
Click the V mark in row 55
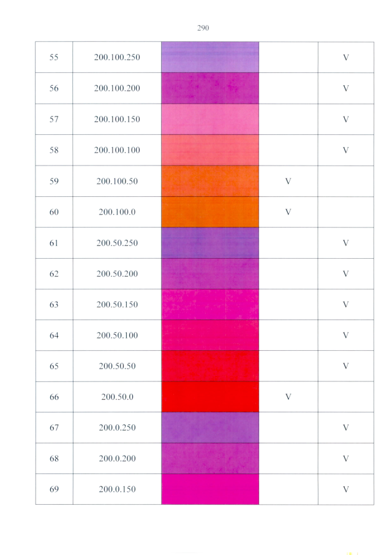click(345, 58)
